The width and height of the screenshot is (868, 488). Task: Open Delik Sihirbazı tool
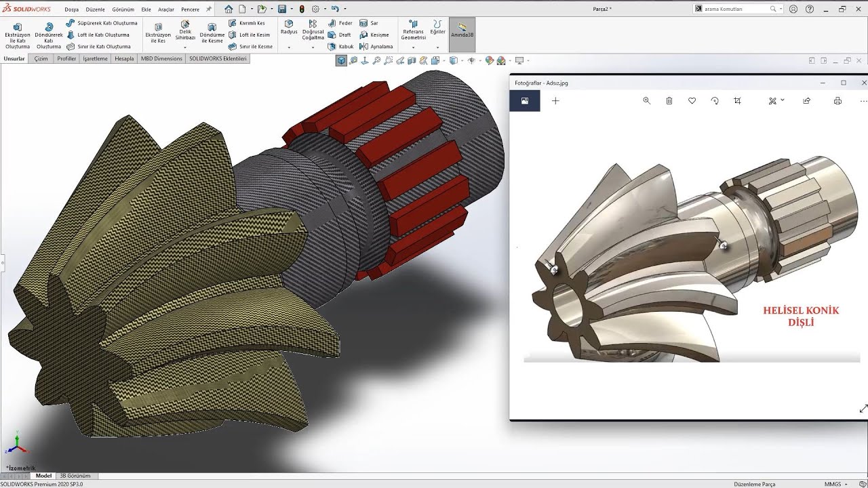[185, 31]
